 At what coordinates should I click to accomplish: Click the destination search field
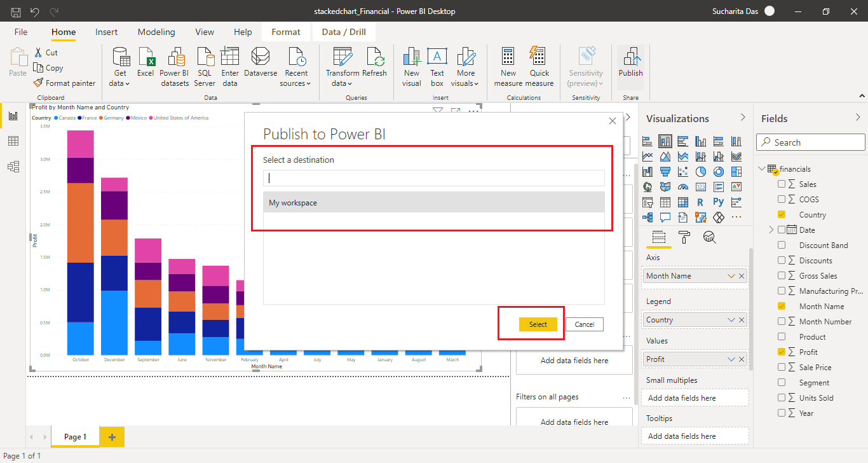pyautogui.click(x=434, y=178)
